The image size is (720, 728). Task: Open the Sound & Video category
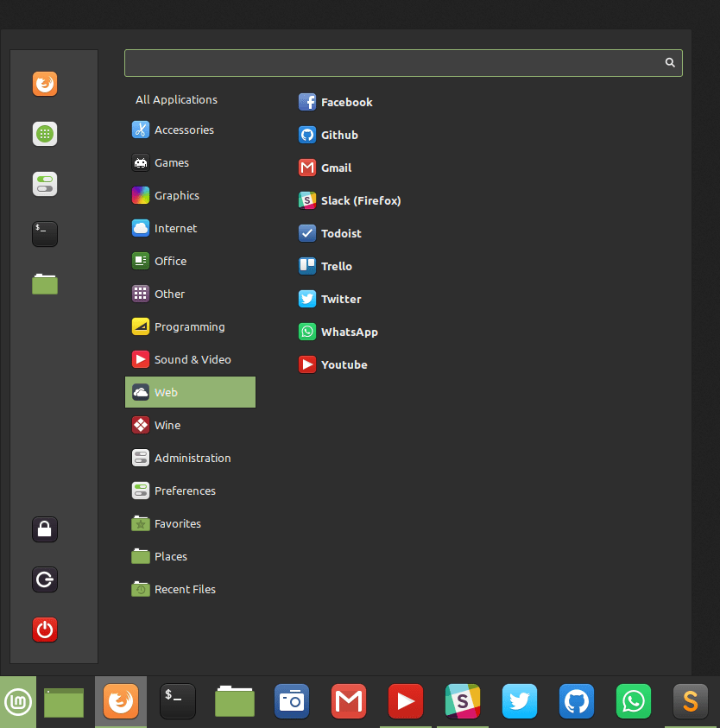tap(193, 359)
